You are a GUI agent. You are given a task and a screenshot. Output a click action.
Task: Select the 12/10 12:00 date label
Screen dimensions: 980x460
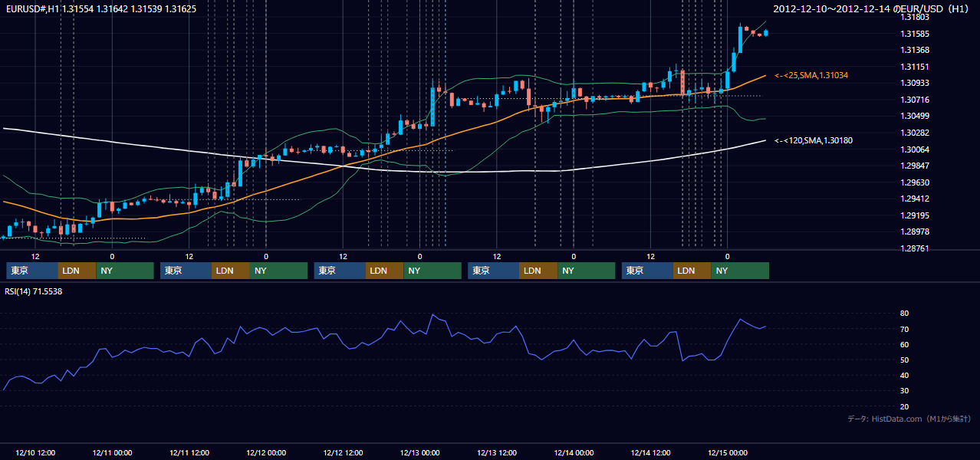[x=35, y=452]
